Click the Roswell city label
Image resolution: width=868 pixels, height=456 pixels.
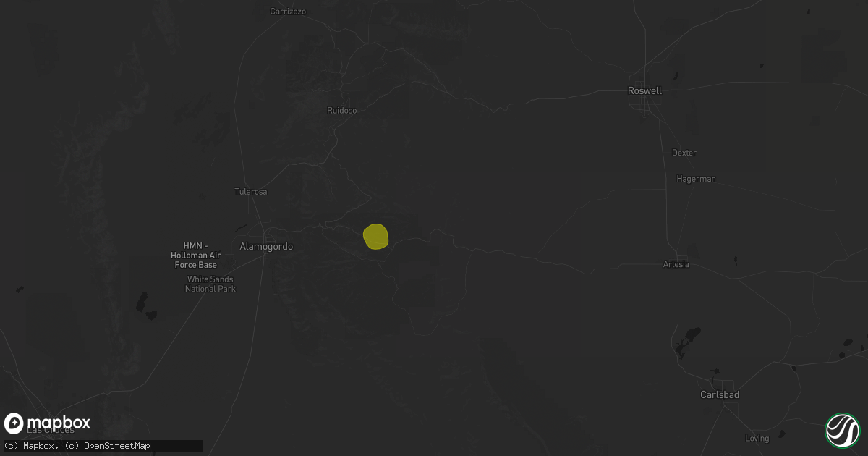point(644,91)
